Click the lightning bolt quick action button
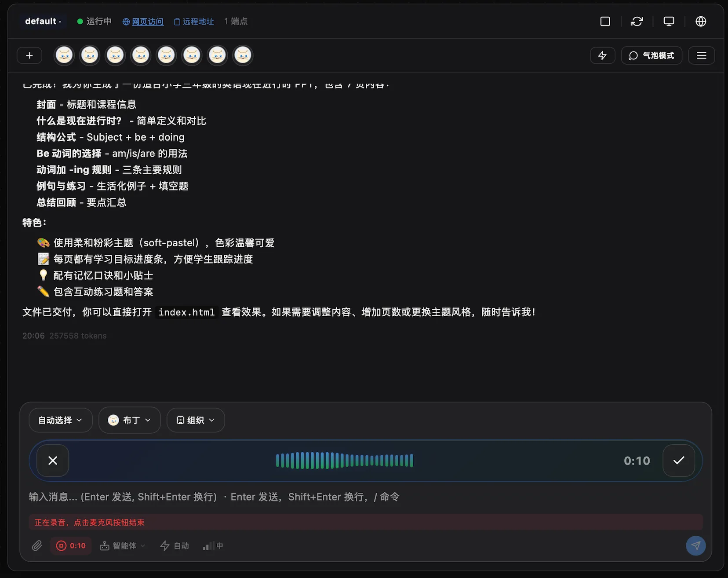The width and height of the screenshot is (728, 578). click(x=602, y=55)
